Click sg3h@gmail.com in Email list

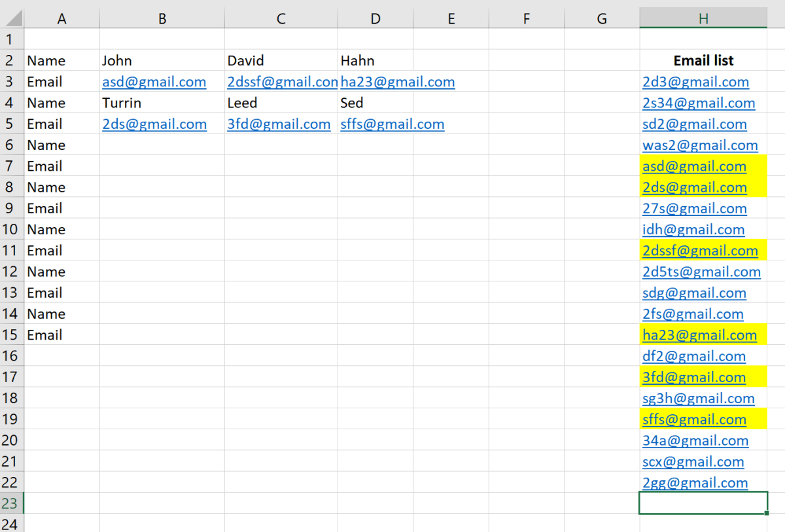(x=699, y=398)
